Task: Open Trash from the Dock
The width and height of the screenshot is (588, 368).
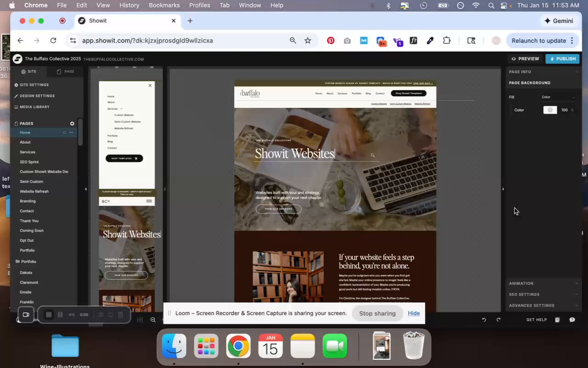Action: (x=413, y=345)
